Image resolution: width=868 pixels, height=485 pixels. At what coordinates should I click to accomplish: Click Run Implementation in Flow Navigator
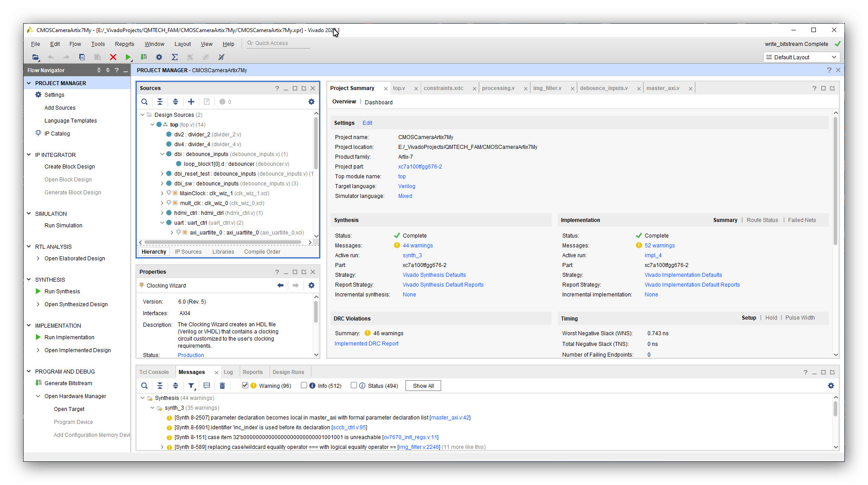[x=69, y=337]
